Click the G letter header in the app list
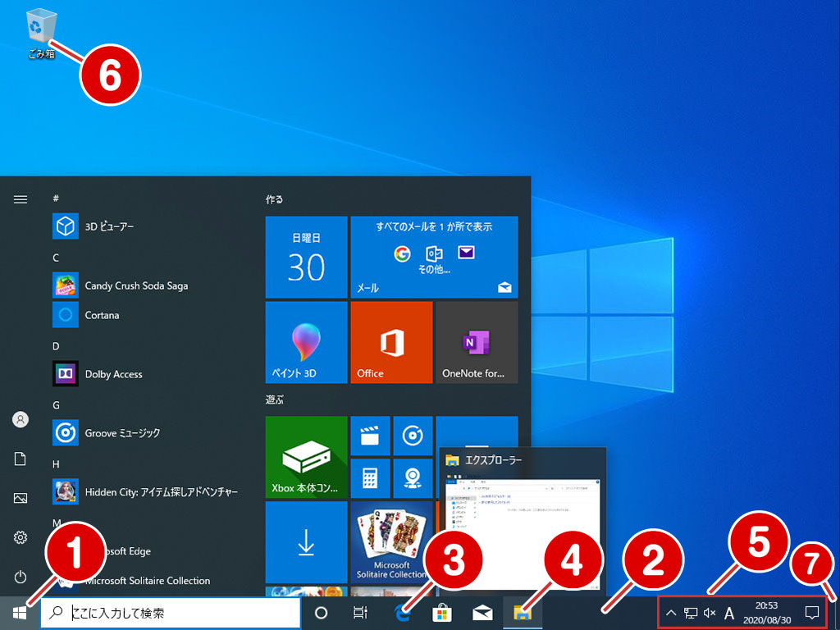 click(x=56, y=405)
